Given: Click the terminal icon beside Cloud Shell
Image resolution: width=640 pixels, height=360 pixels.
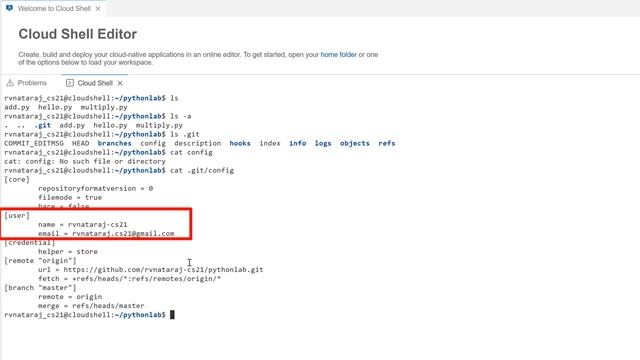Looking at the screenshot, I should [70, 83].
